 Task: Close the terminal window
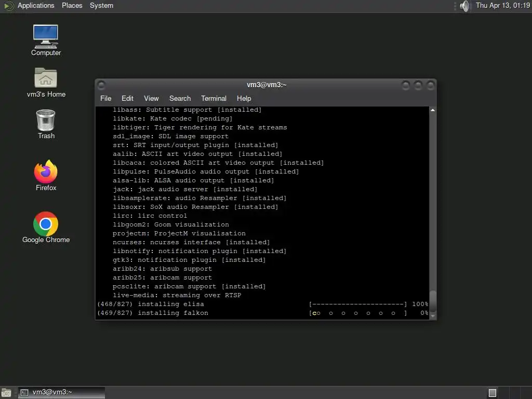tap(431, 85)
